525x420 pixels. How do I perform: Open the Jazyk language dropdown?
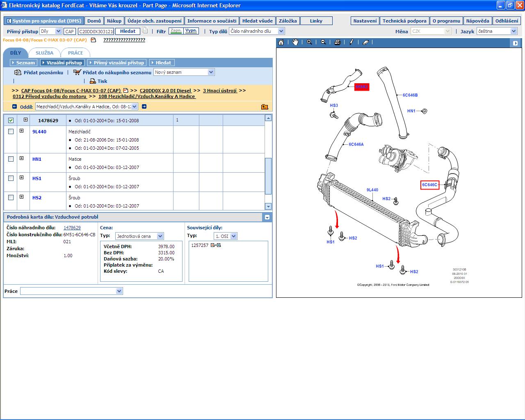(513, 31)
